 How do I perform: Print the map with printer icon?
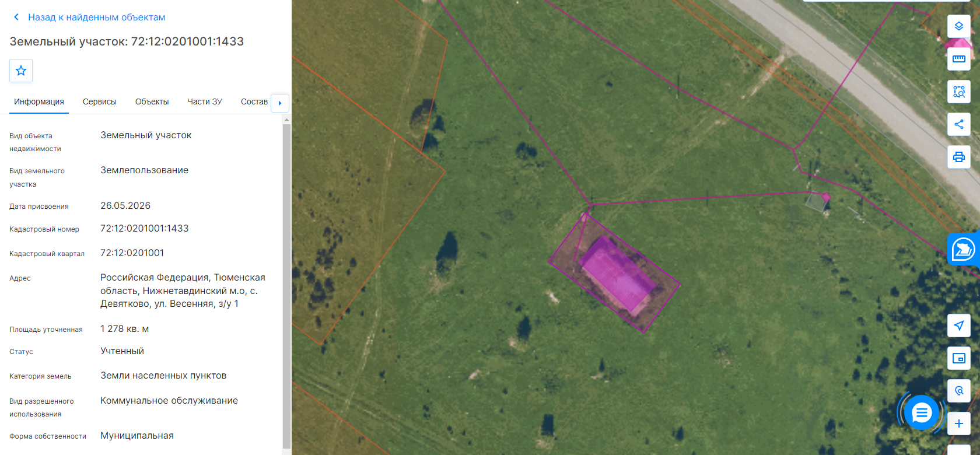[958, 157]
